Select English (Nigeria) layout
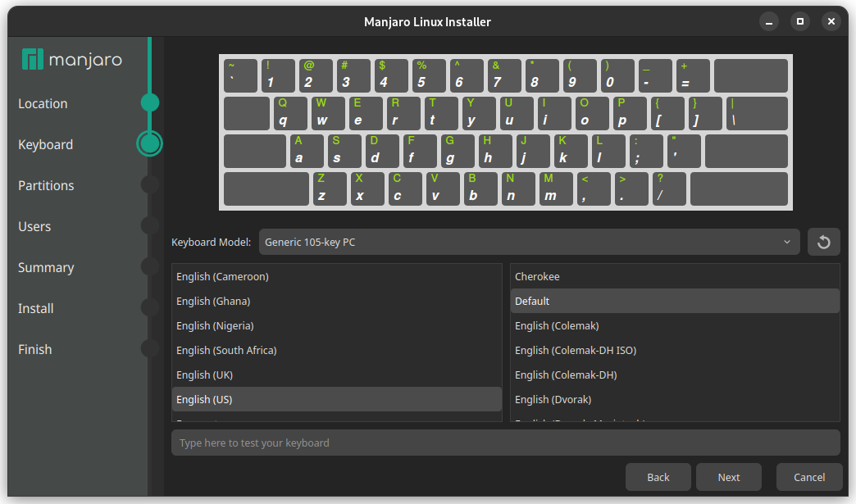 [337, 325]
